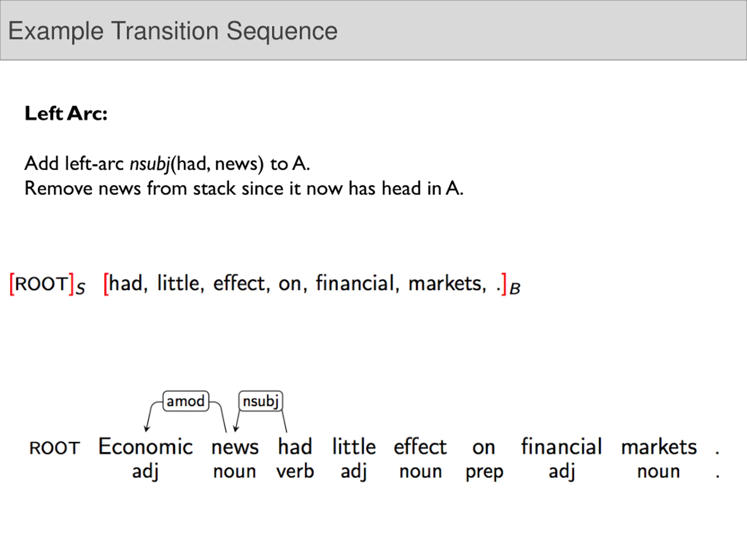
Task: Click ROOT in the dependency tree row
Action: coord(55,448)
